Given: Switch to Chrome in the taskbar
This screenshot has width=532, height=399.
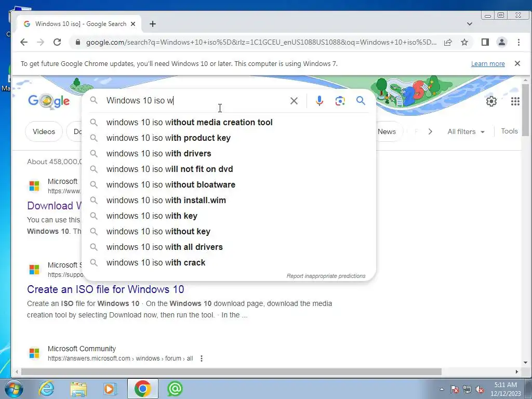Looking at the screenshot, I should click(142, 389).
